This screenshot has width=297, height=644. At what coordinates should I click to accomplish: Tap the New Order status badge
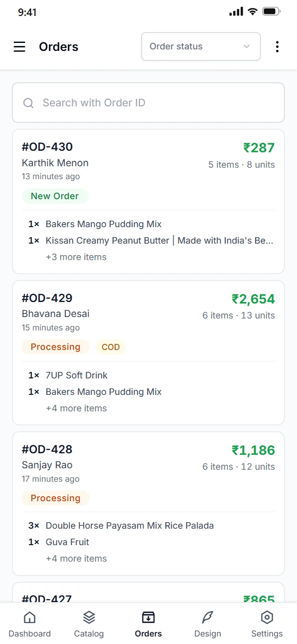click(x=55, y=196)
